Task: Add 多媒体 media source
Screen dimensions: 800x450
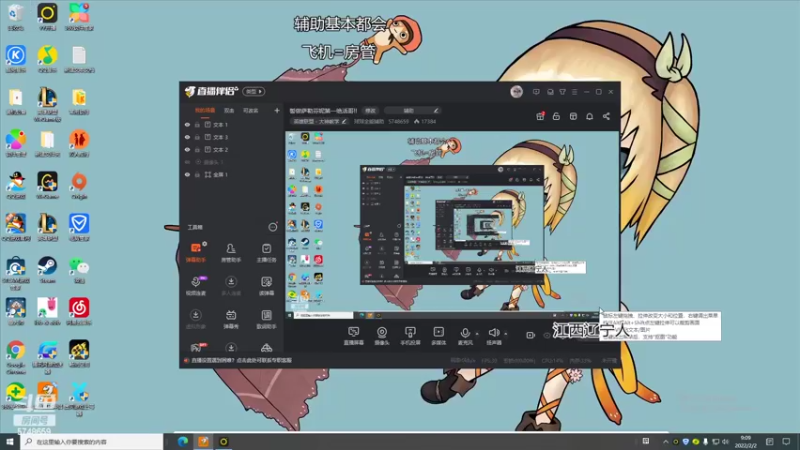Action: click(x=439, y=336)
